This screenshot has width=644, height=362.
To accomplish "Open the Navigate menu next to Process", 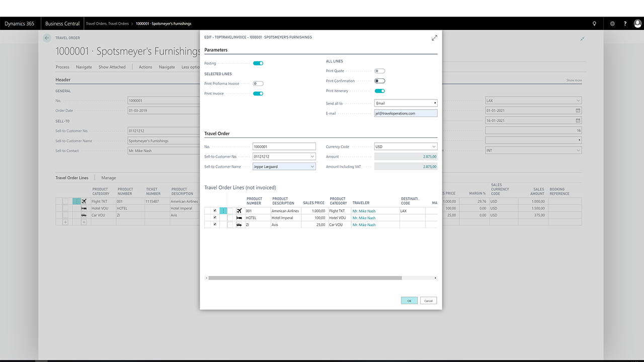I will point(84,67).
